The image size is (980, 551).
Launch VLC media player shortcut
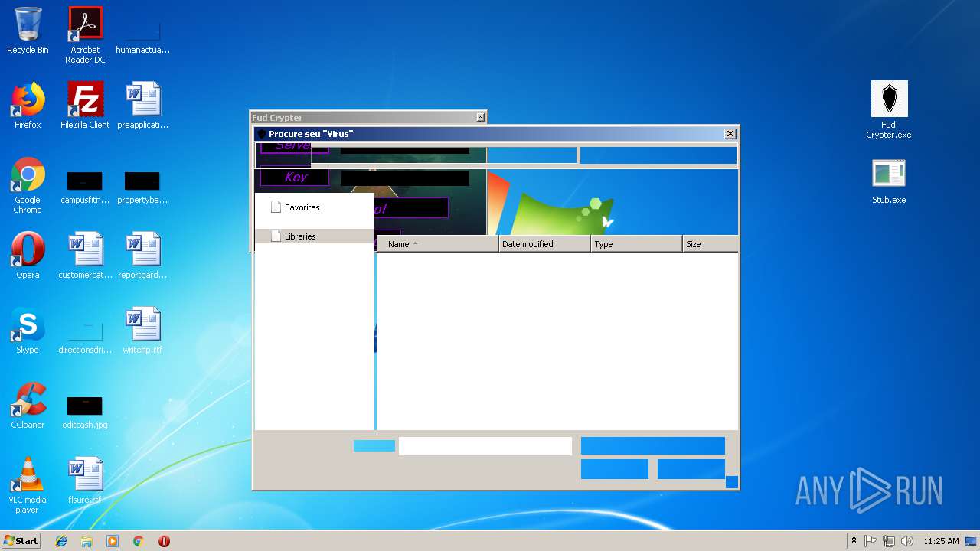click(28, 485)
